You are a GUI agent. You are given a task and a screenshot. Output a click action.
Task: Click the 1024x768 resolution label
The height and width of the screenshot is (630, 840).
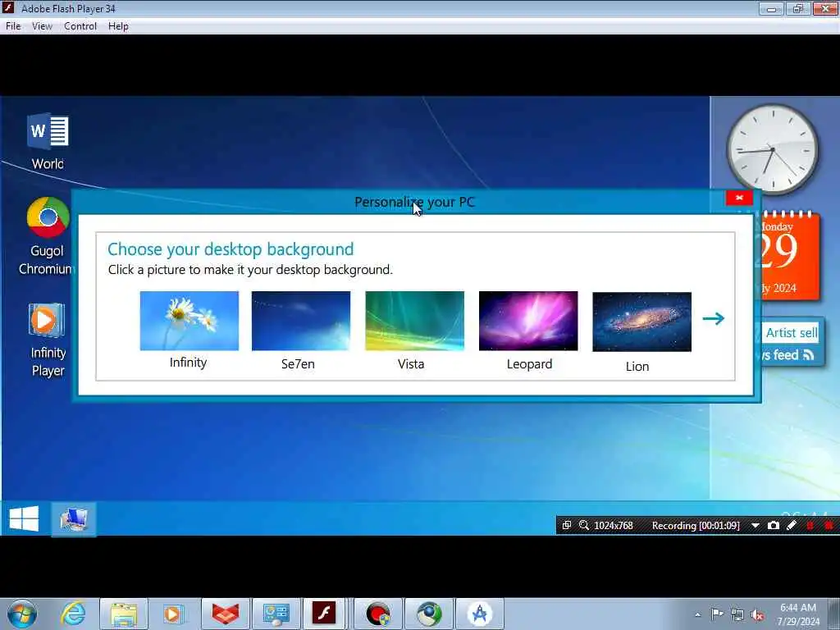tap(614, 526)
